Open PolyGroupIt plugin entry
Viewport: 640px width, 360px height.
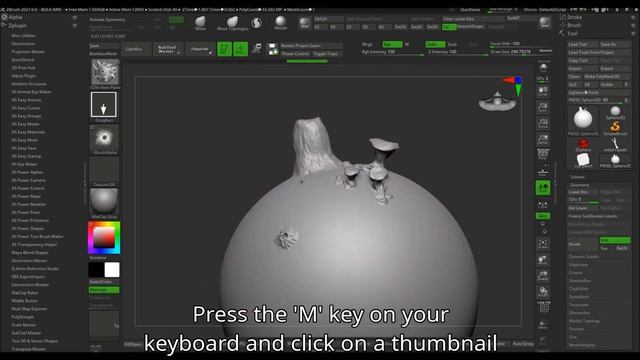22,317
